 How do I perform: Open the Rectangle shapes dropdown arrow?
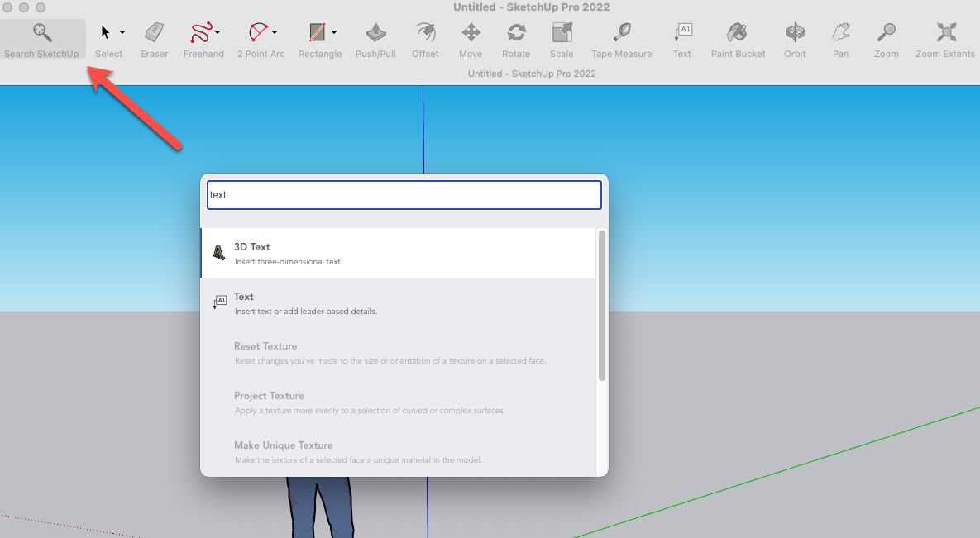[334, 32]
